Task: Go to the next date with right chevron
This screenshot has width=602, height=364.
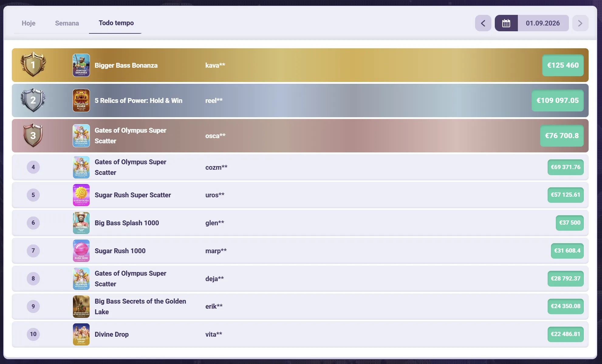Action: coord(580,23)
